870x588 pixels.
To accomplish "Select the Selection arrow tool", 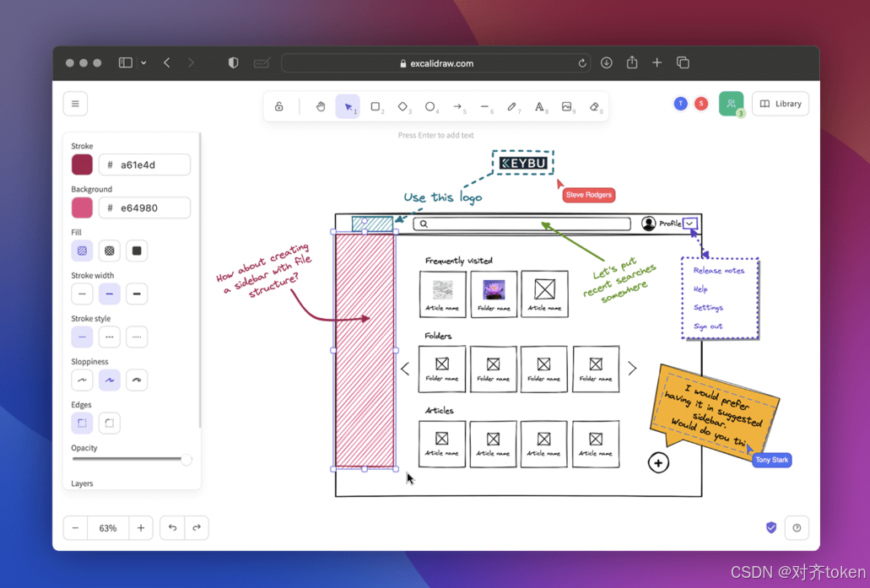I will point(348,106).
